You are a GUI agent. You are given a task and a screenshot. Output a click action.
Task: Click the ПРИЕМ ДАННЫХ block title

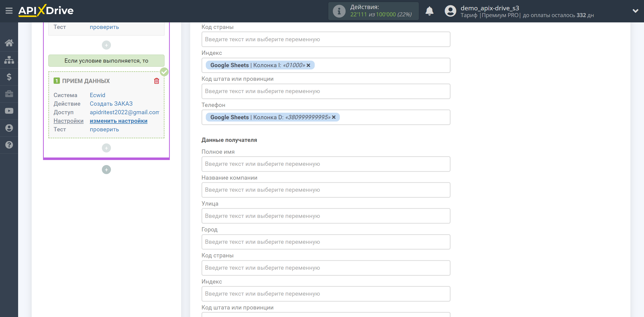coord(86,81)
